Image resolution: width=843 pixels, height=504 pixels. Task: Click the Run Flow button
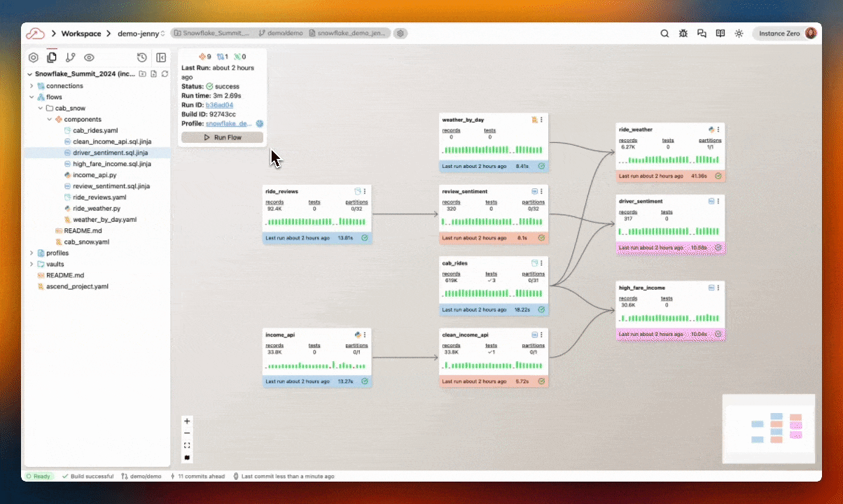coord(222,137)
